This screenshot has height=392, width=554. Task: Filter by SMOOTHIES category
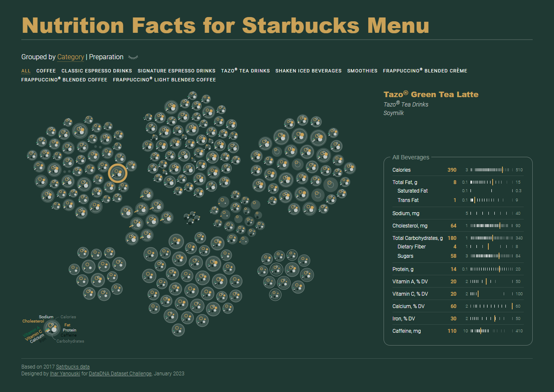click(x=362, y=71)
